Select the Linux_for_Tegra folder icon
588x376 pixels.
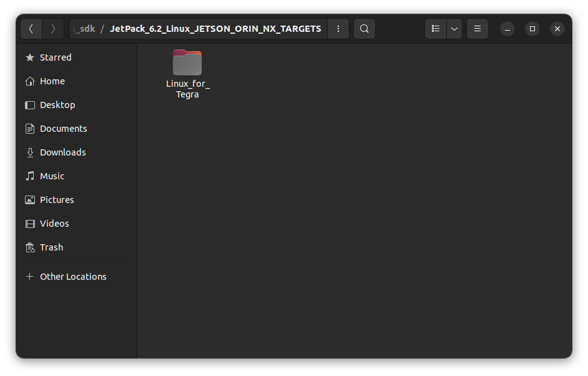187,62
